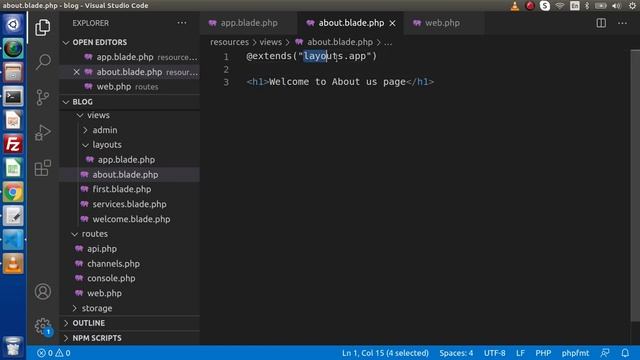
Task: Change indentation via Spaces: 4
Action: [x=456, y=353]
